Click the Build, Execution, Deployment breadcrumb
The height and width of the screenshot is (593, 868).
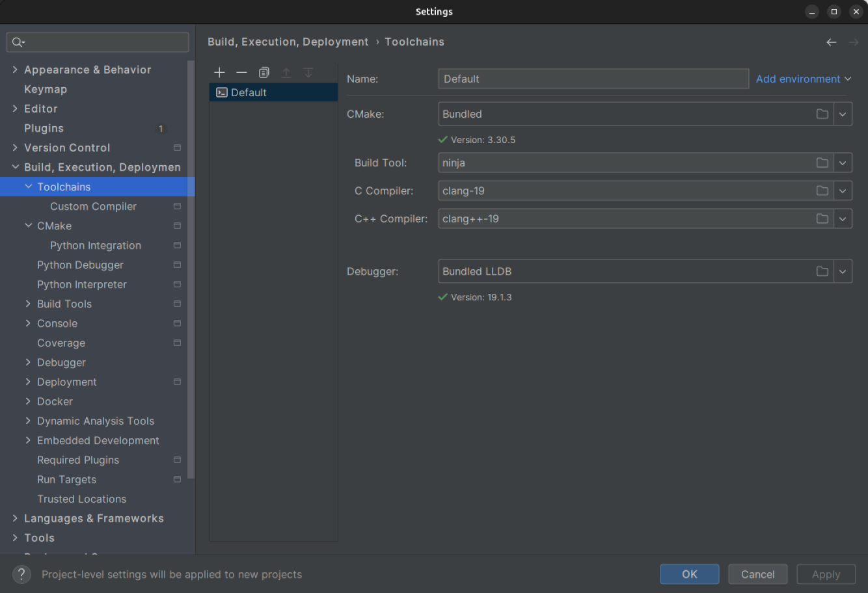[288, 42]
